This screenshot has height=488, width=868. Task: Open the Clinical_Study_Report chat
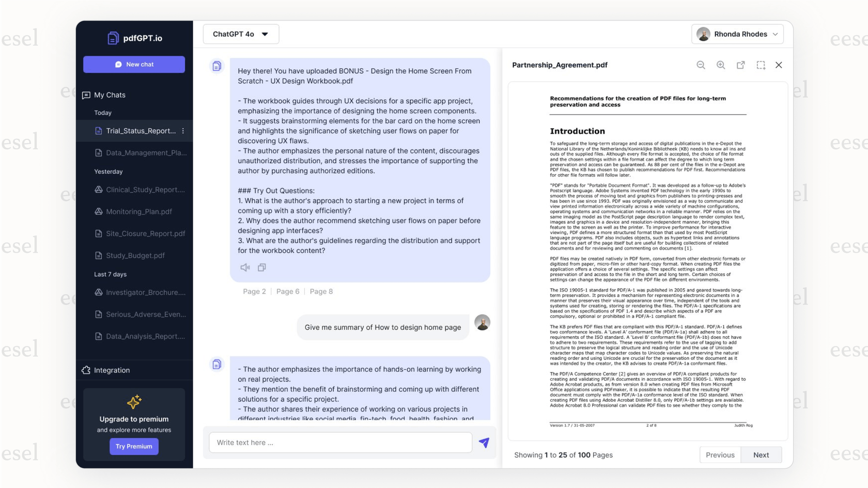[x=141, y=190]
